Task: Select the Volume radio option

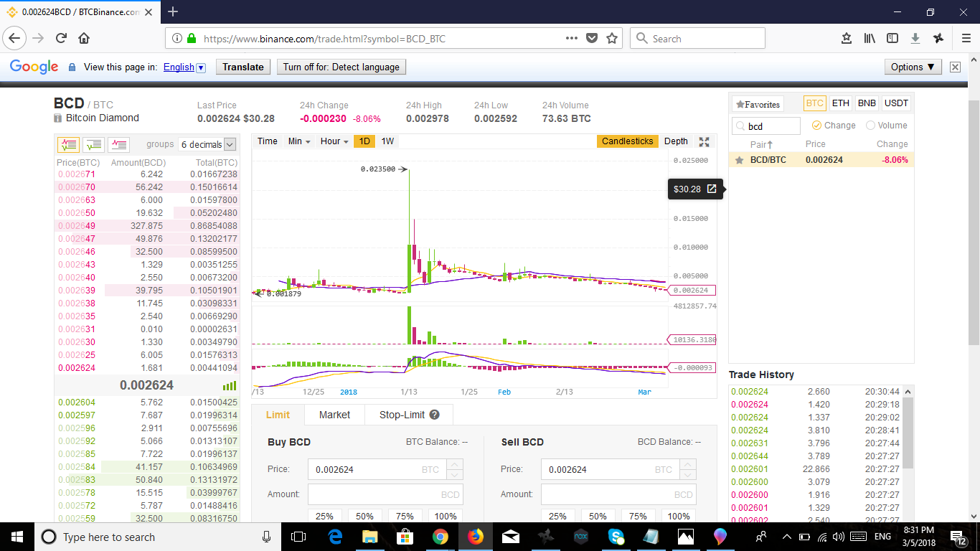Action: tap(887, 126)
